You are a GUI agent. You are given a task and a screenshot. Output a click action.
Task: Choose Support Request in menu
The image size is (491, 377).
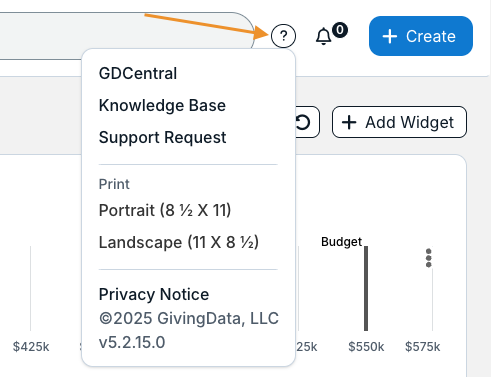[x=163, y=137]
